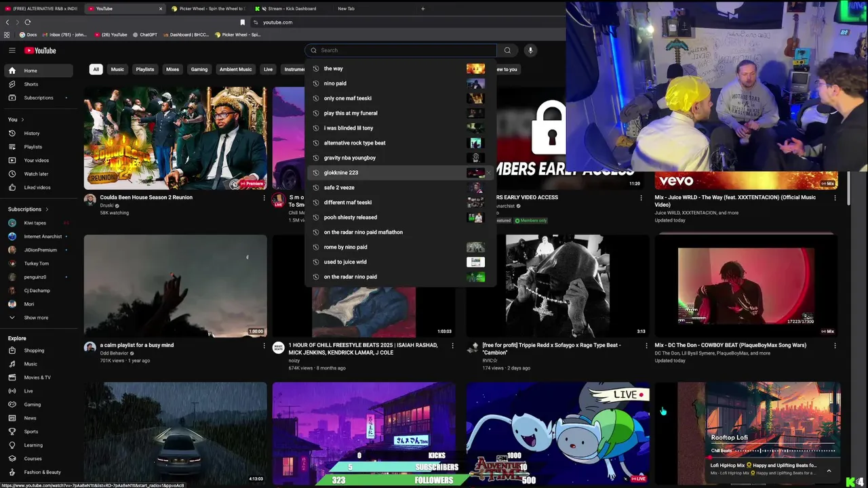Select the Live filter chip
The image size is (868, 488).
(268, 69)
